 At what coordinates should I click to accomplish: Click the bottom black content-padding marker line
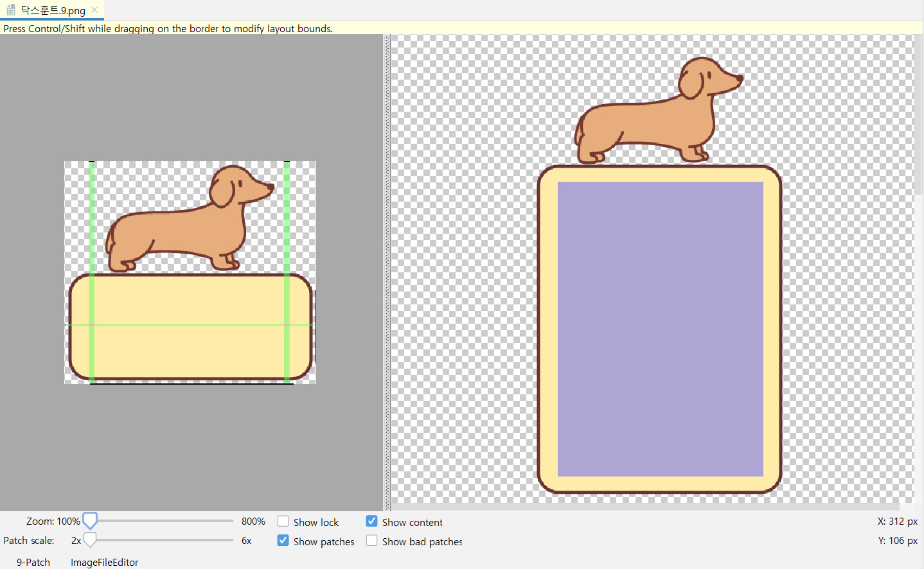tap(191, 383)
